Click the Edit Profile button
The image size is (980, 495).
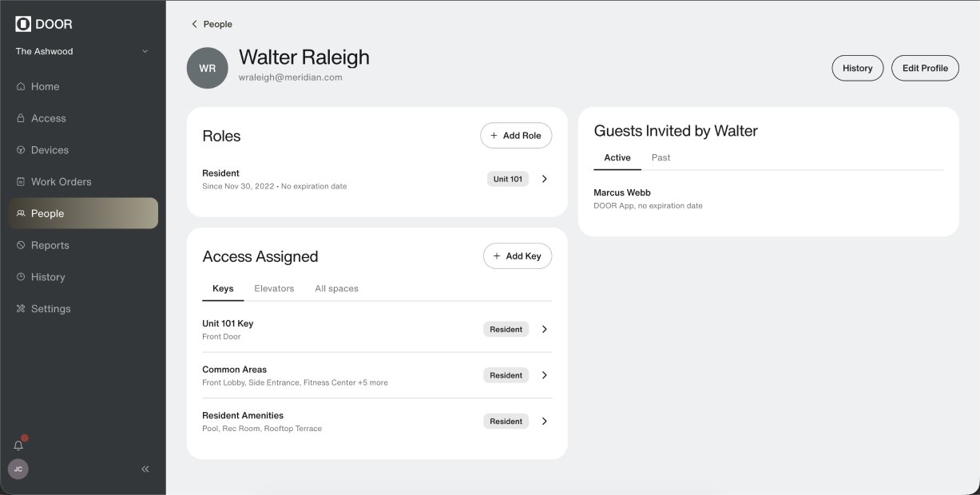[x=925, y=68]
